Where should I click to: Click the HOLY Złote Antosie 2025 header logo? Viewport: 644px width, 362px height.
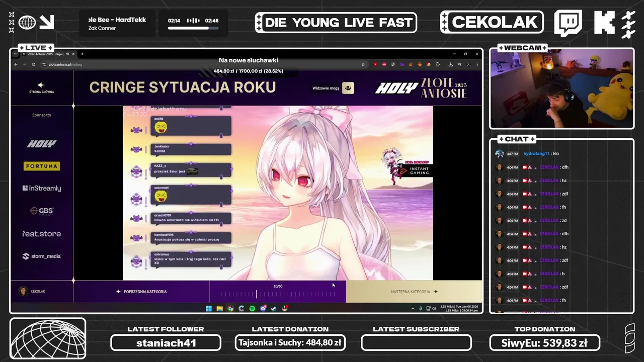pos(421,88)
